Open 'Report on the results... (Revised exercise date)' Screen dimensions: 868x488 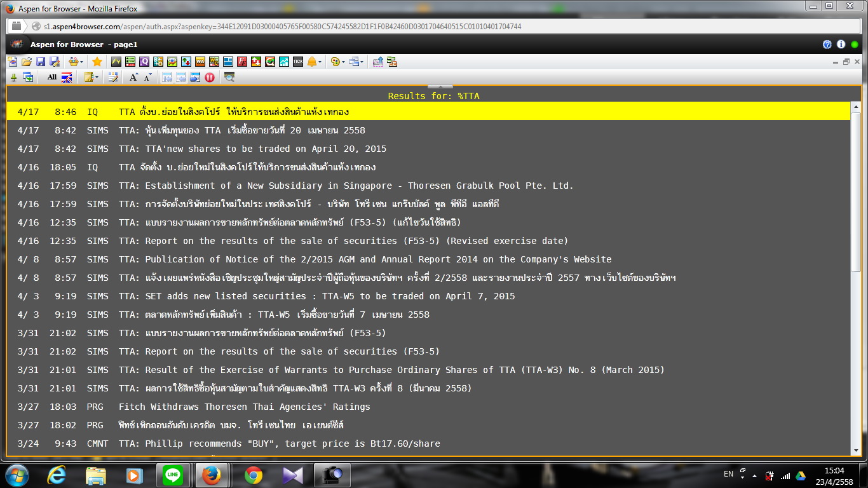(x=429, y=241)
